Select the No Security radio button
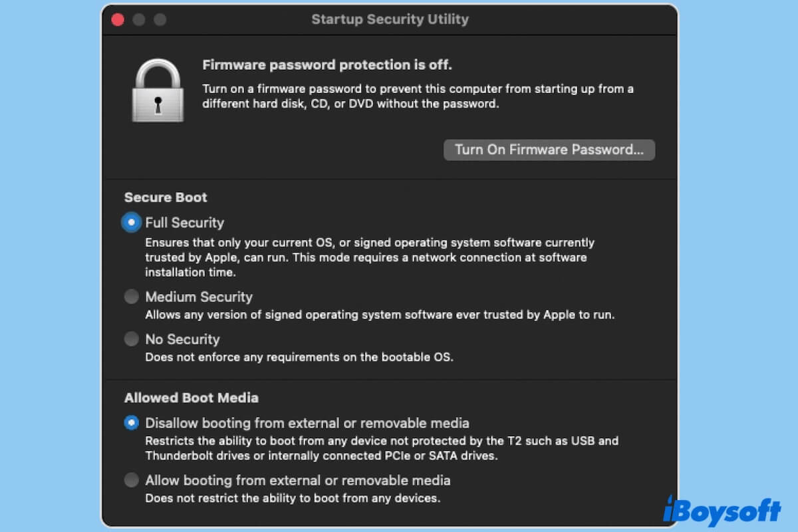Image resolution: width=798 pixels, height=532 pixels. (132, 339)
